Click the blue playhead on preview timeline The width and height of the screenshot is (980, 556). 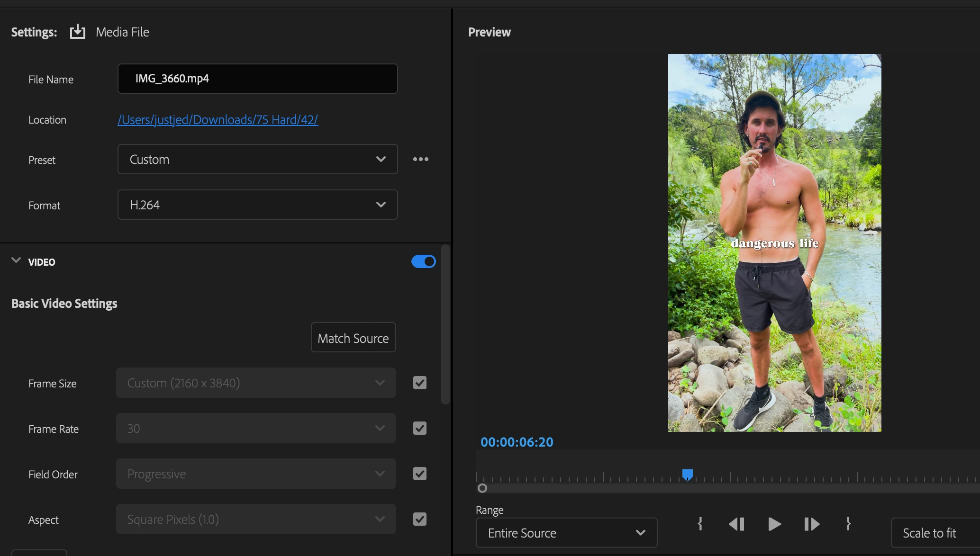(687, 474)
